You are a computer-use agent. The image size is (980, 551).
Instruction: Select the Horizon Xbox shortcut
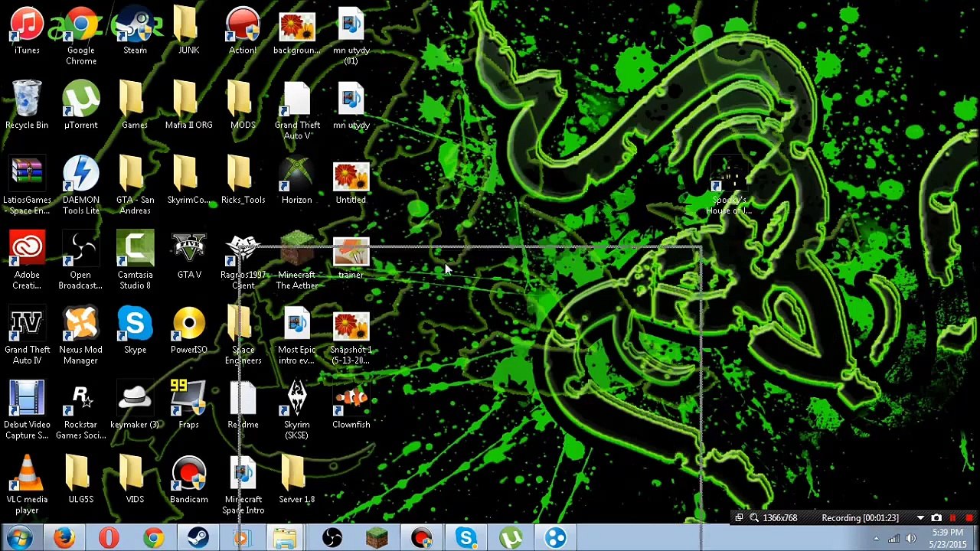(297, 181)
